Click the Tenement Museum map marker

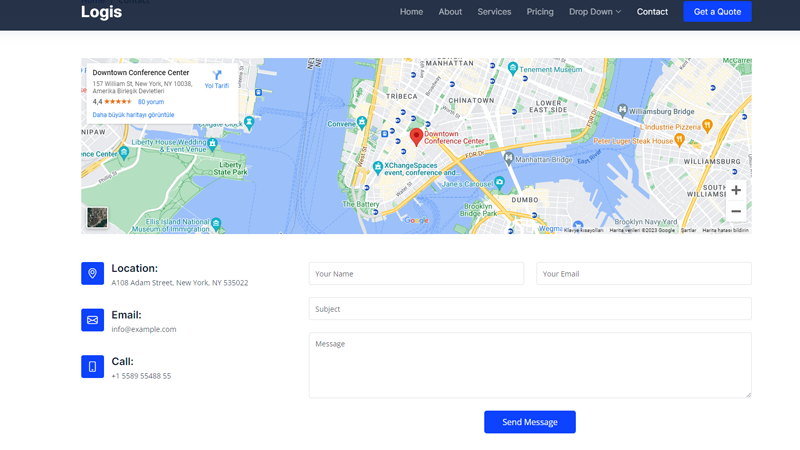[x=513, y=68]
